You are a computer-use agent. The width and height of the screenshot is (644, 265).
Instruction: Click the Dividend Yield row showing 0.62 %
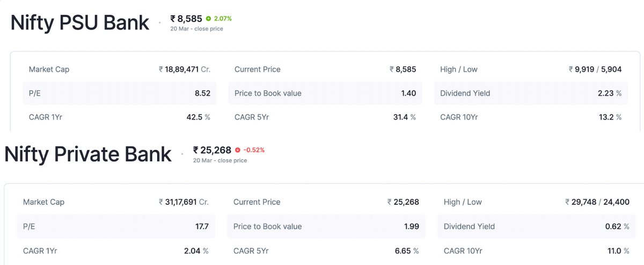pos(536,226)
